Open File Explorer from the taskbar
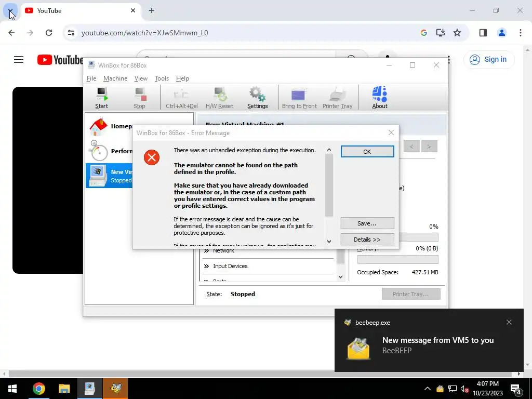Viewport: 532px width, 399px height. tap(64, 389)
